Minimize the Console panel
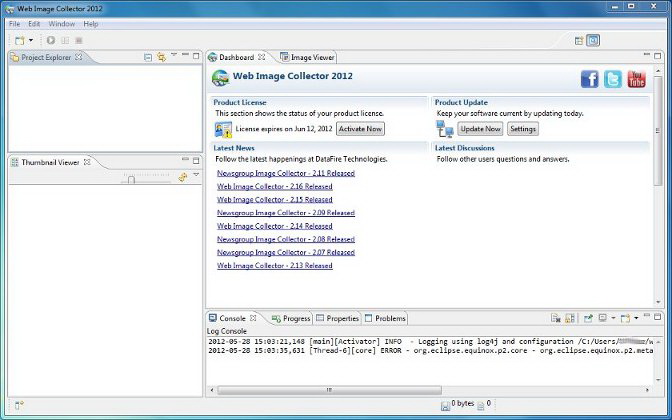Image resolution: width=672 pixels, height=420 pixels. [x=647, y=315]
